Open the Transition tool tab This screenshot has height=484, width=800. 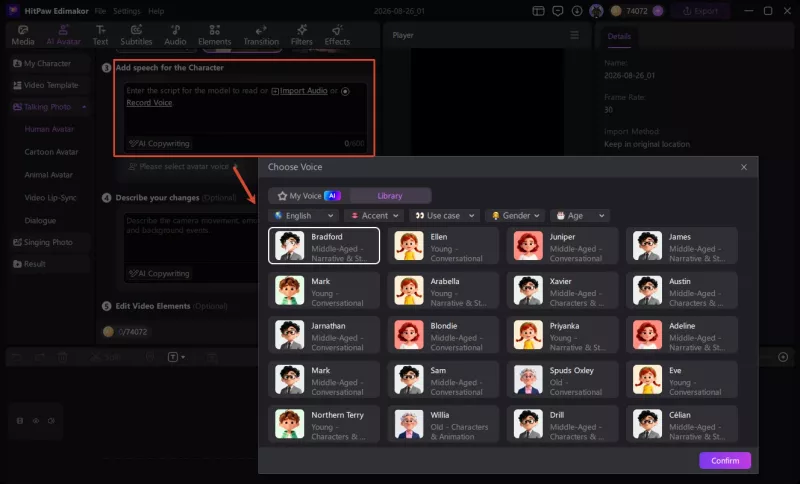pos(261,35)
